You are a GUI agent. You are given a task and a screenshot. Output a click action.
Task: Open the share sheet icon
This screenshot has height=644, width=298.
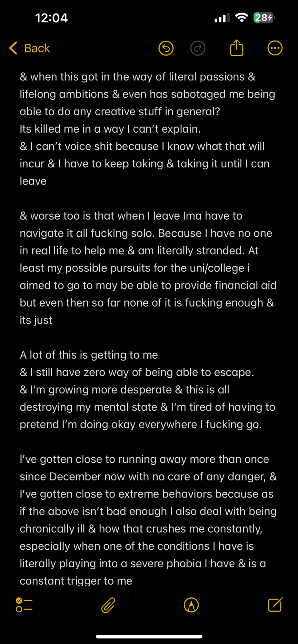click(236, 48)
